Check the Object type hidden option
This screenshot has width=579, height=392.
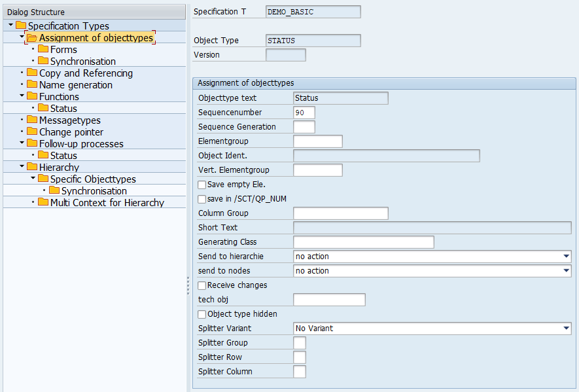coord(202,314)
